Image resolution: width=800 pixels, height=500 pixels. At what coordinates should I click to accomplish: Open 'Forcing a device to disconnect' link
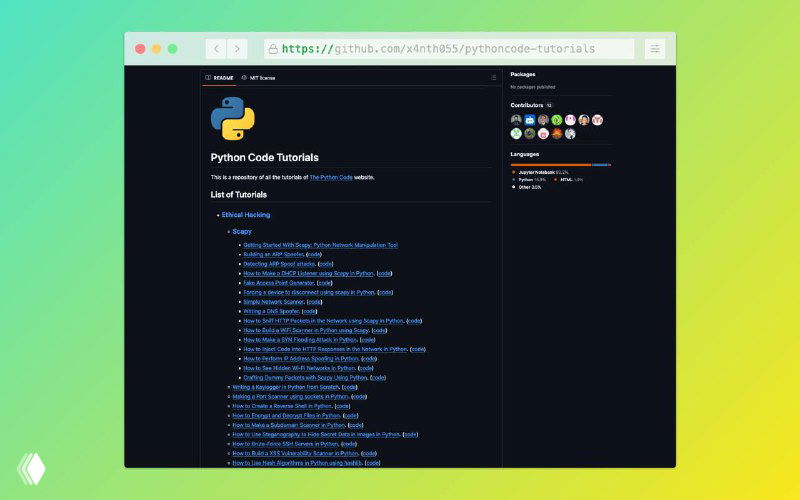[309, 292]
